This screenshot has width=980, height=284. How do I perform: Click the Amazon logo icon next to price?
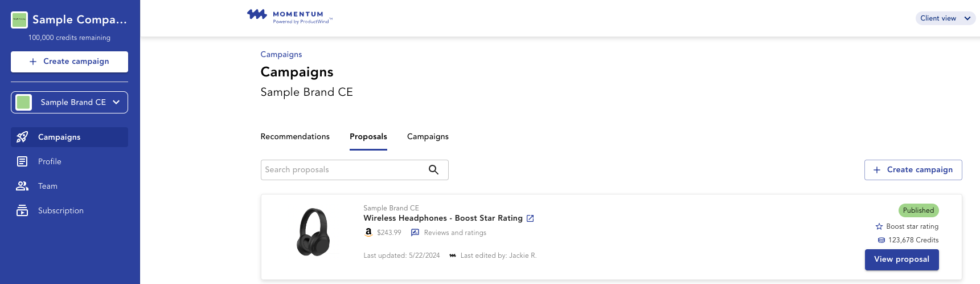coord(368,232)
